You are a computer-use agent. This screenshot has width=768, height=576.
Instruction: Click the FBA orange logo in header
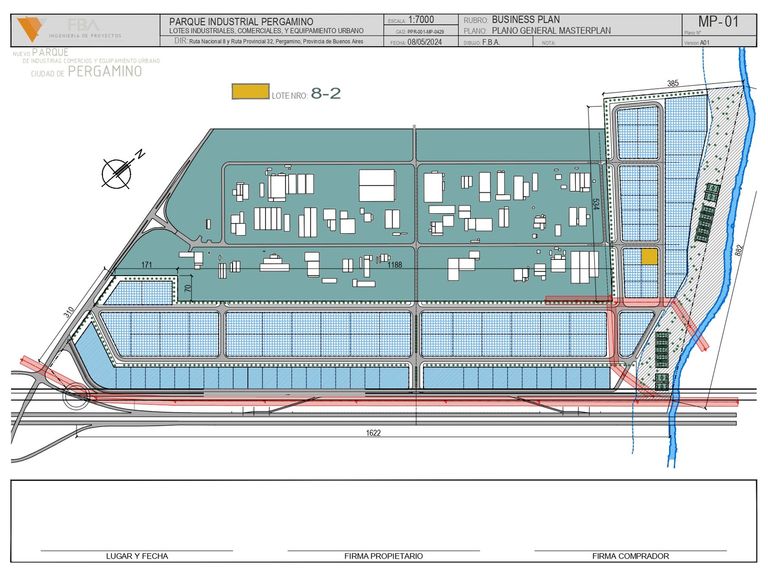pos(29,29)
